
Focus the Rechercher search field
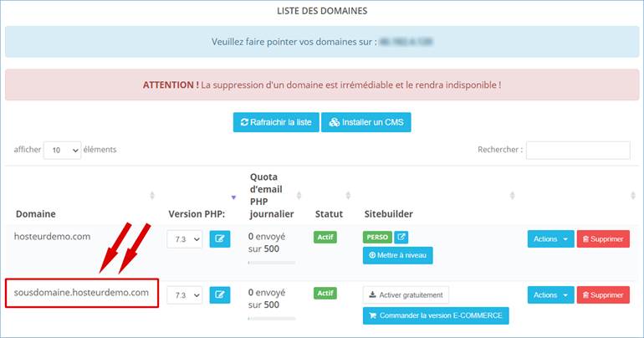coord(577,150)
